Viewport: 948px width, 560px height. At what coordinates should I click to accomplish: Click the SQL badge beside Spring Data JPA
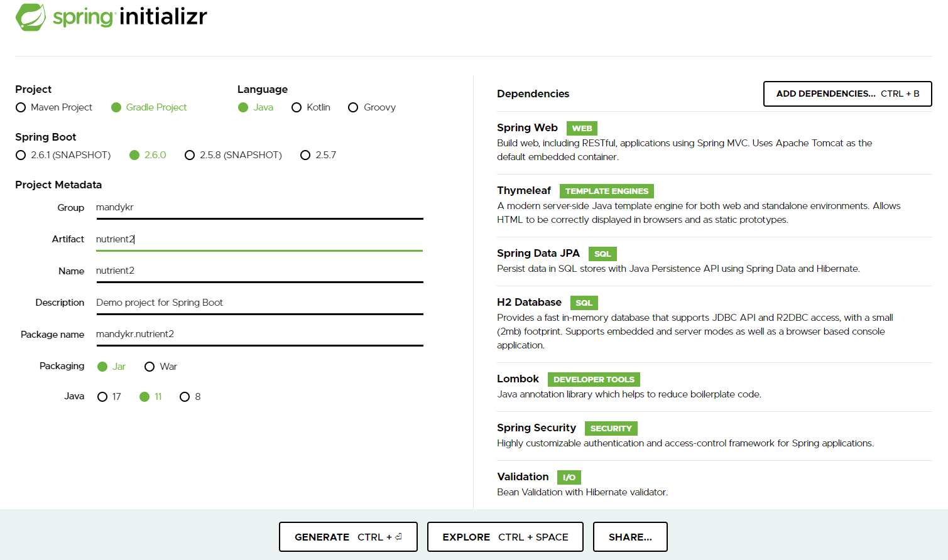pyautogui.click(x=602, y=254)
